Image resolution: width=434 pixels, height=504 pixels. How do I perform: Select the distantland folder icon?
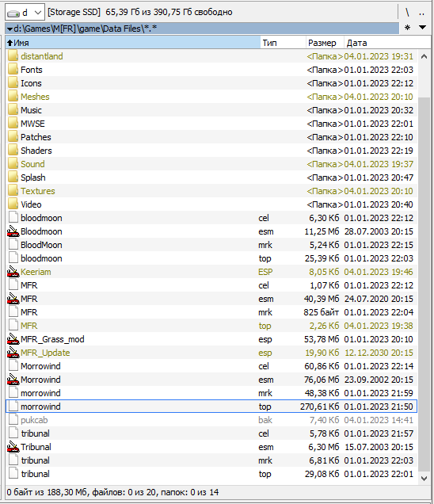pyautogui.click(x=13, y=56)
